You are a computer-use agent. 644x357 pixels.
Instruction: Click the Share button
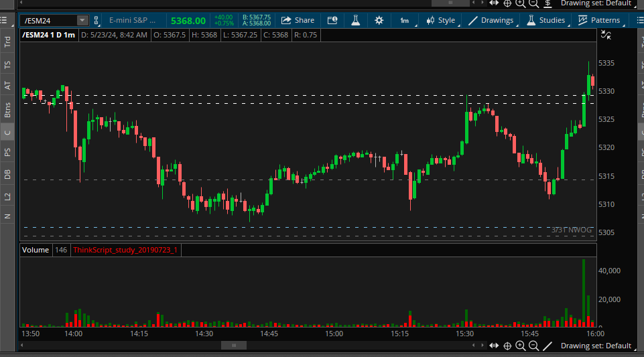pyautogui.click(x=298, y=20)
